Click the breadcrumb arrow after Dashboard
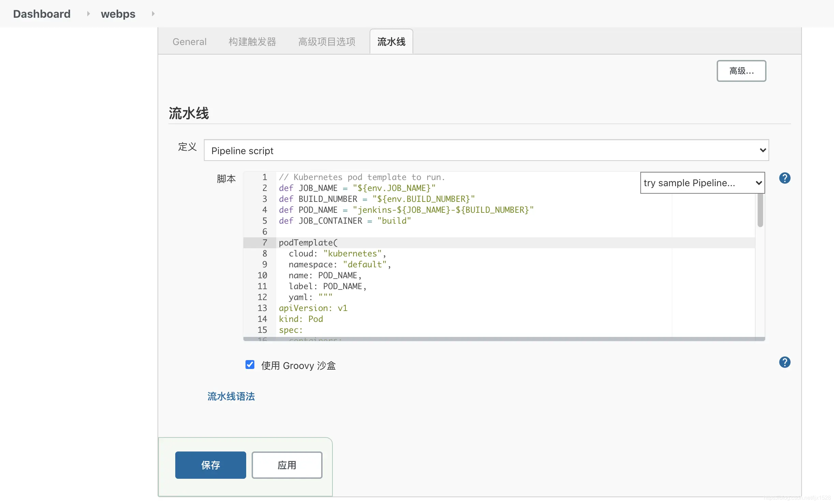834x504 pixels. (88, 14)
